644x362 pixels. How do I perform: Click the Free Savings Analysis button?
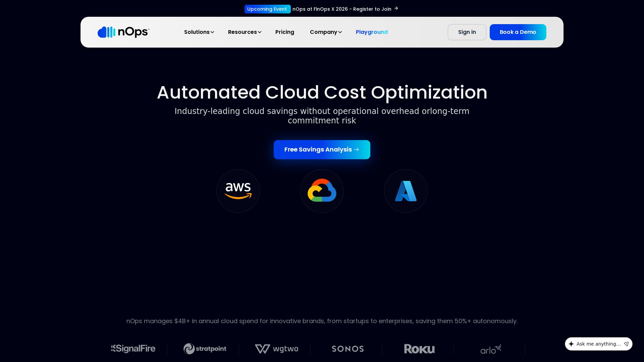click(322, 149)
